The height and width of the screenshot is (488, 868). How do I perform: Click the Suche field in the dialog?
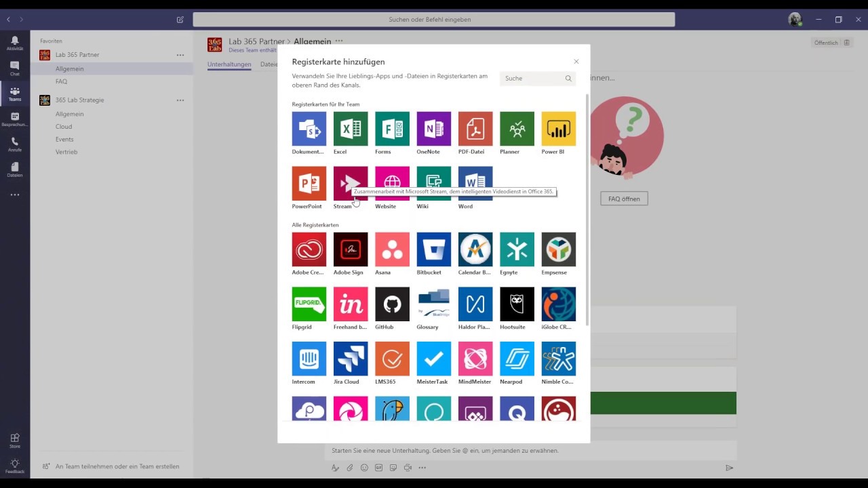538,79
